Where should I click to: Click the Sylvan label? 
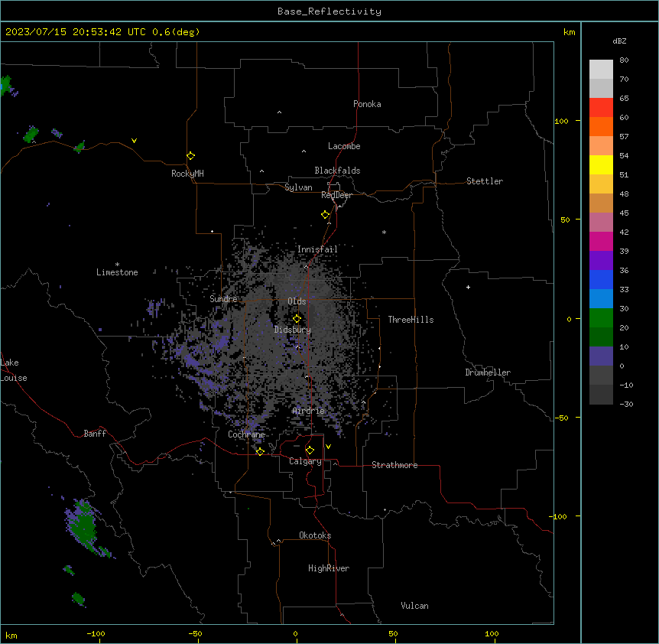click(298, 187)
